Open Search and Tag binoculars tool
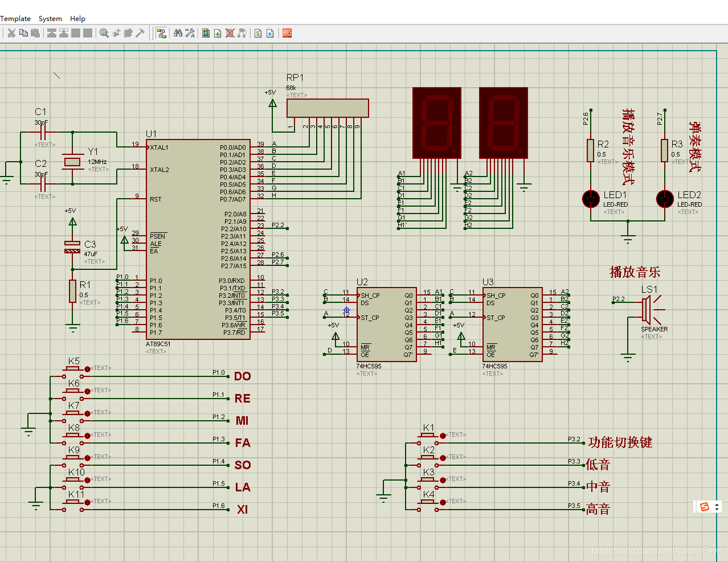Viewport: 728px width, 562px height. (x=178, y=33)
